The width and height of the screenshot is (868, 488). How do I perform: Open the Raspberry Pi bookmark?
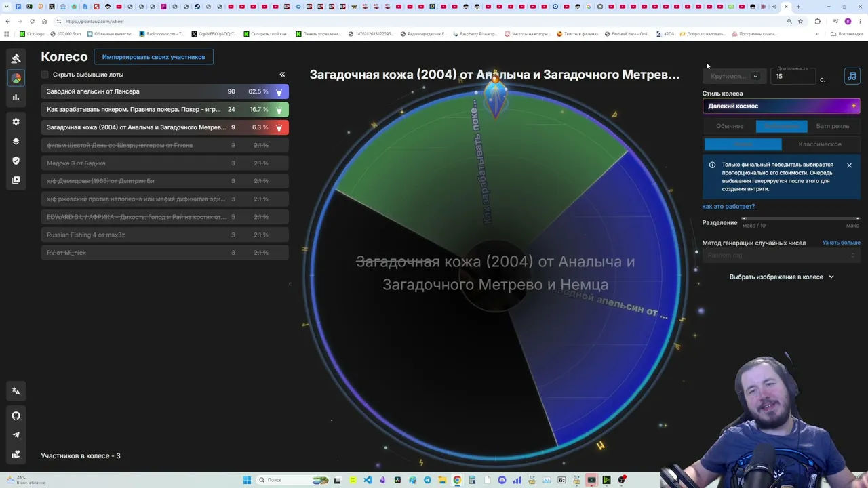477,34
